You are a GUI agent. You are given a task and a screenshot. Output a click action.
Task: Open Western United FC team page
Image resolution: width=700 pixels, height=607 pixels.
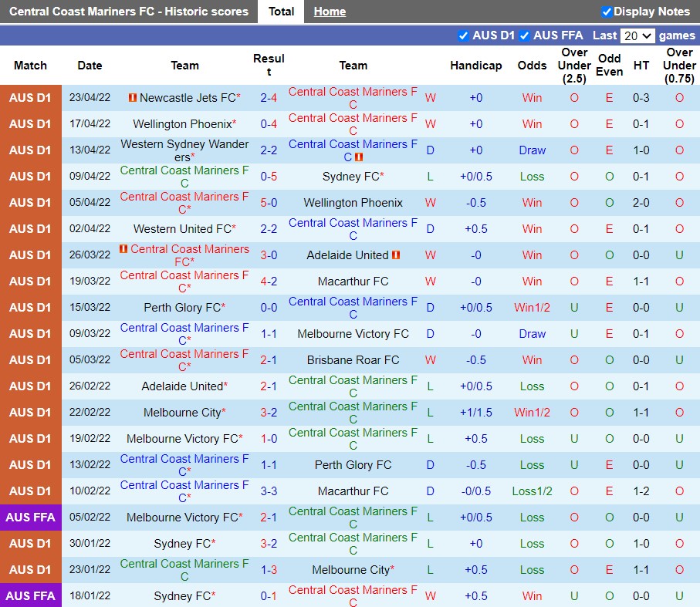click(183, 229)
